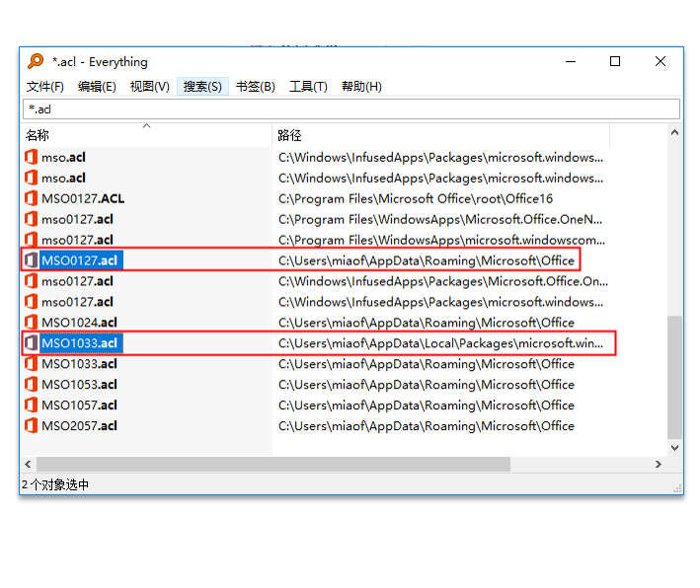The width and height of the screenshot is (700, 588).
Task: Click status bar text 2 个对象选中
Action: click(x=55, y=484)
